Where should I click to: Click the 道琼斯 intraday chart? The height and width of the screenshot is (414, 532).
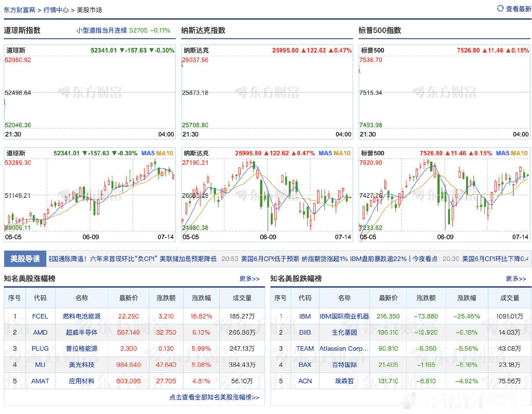[90, 92]
